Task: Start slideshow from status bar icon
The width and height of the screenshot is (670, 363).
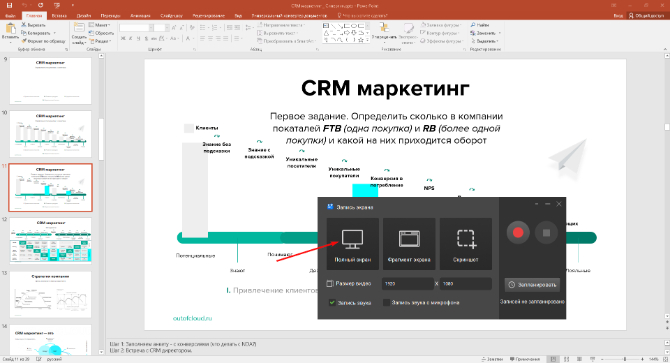Action: pos(592,359)
